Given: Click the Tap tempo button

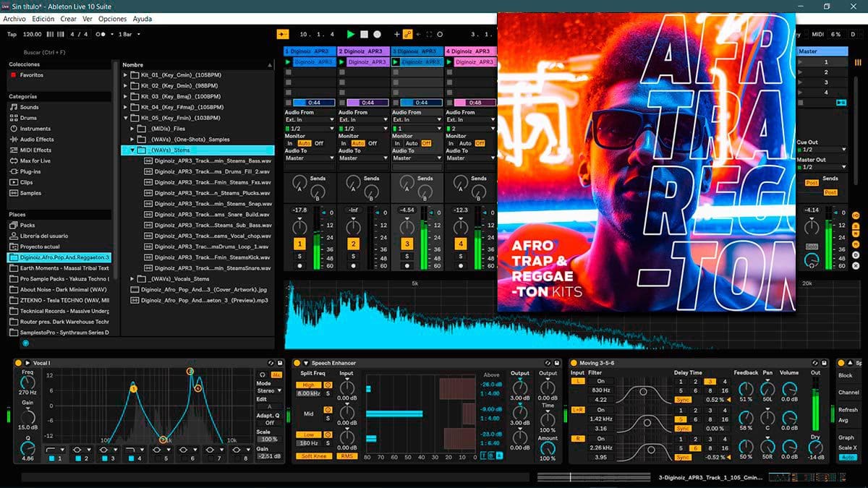Looking at the screenshot, I should tap(12, 34).
